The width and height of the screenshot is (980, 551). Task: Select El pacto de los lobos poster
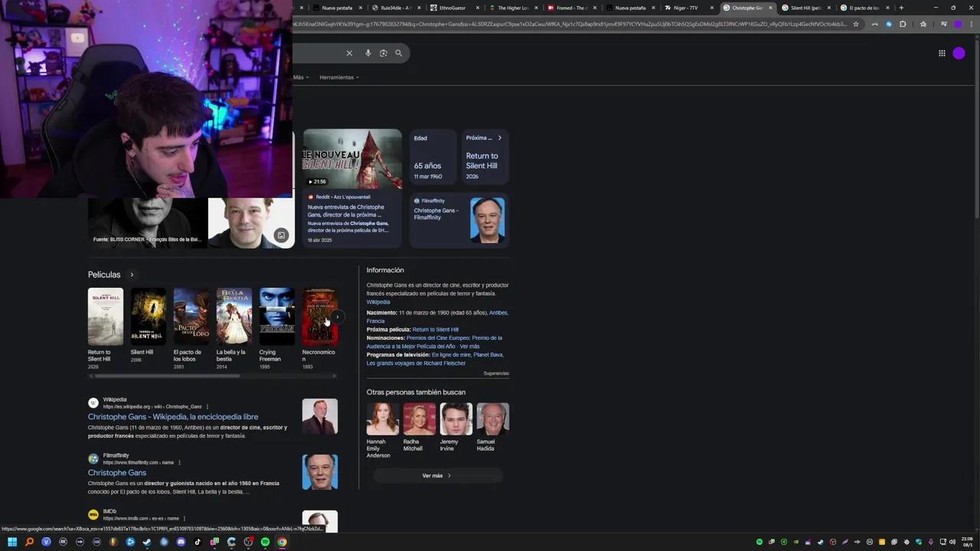coord(191,317)
